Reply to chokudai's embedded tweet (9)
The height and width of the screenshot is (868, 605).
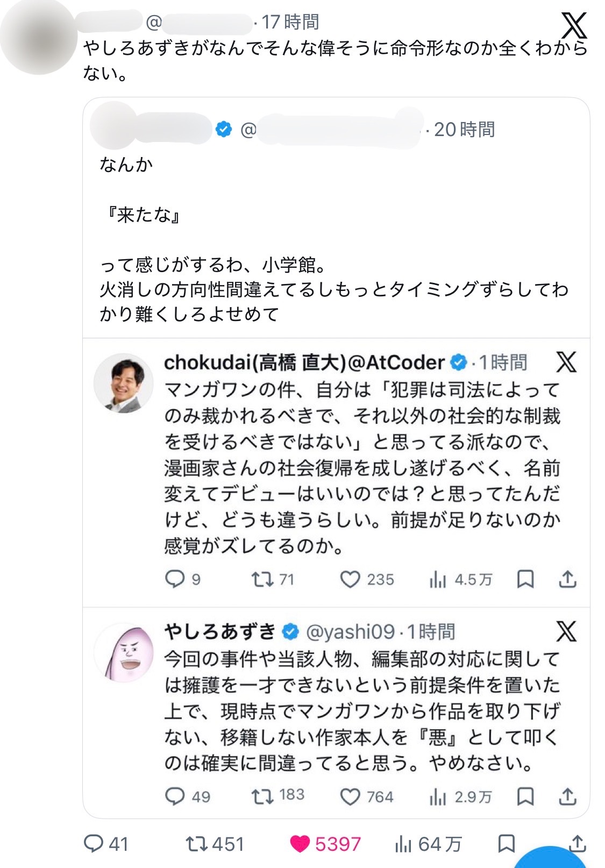[x=175, y=579]
